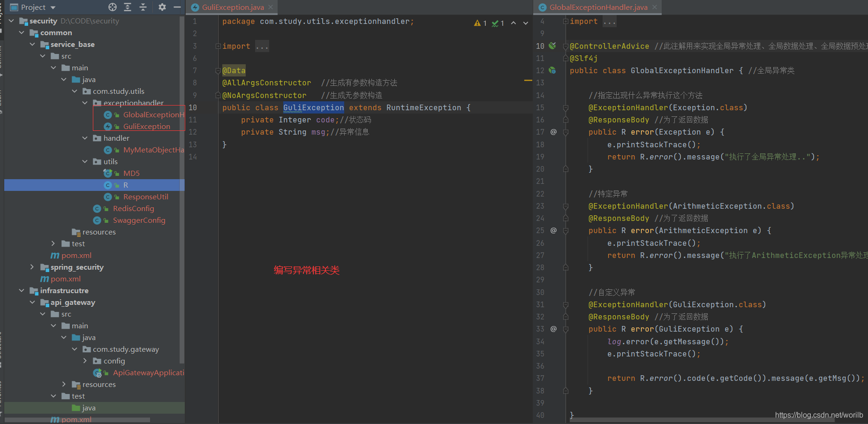The image size is (868, 424).
Task: Go to previous highlighted error arrow
Action: coord(513,23)
